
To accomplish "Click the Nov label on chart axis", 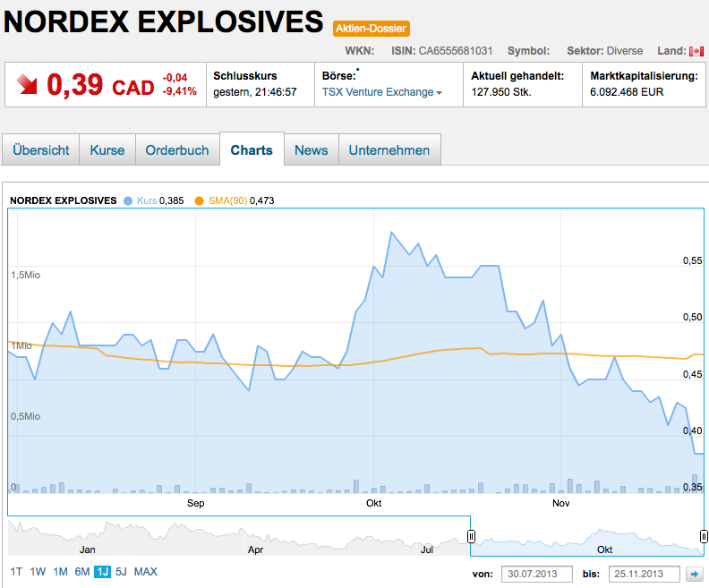I will click(x=560, y=503).
